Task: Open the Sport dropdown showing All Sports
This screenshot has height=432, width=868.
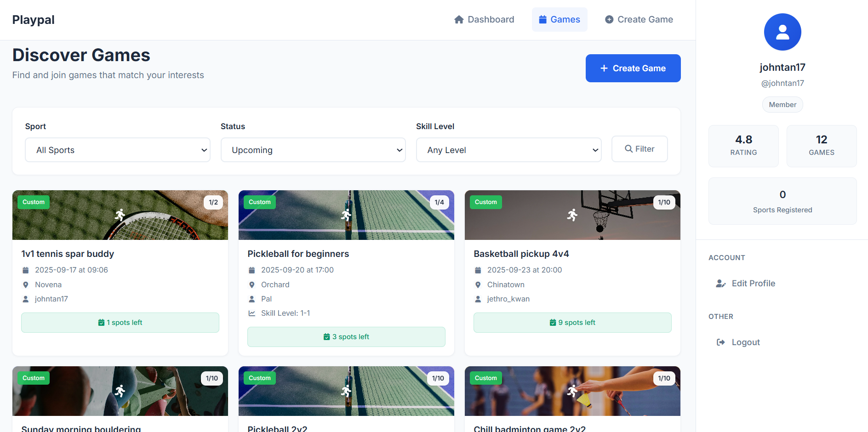Action: pos(118,150)
